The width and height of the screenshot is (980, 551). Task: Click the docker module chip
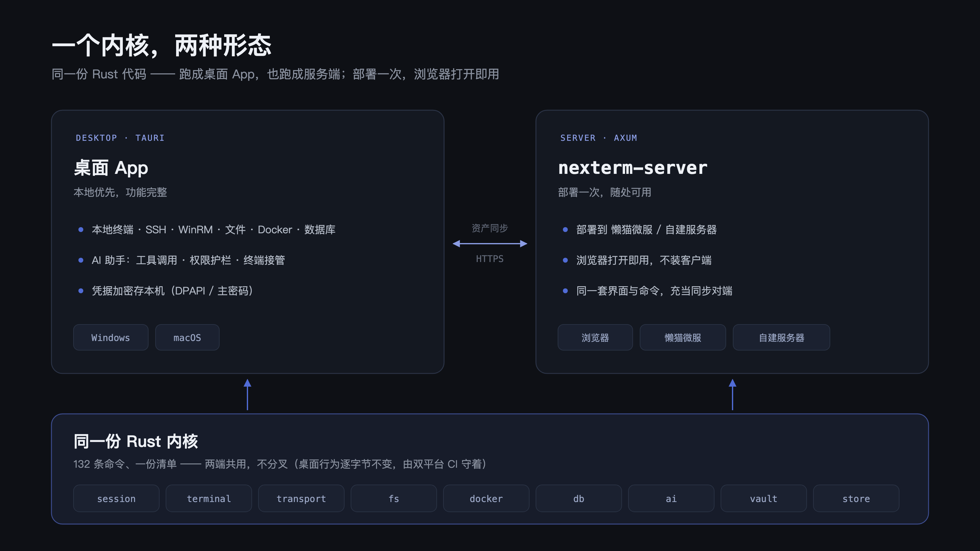(486, 499)
